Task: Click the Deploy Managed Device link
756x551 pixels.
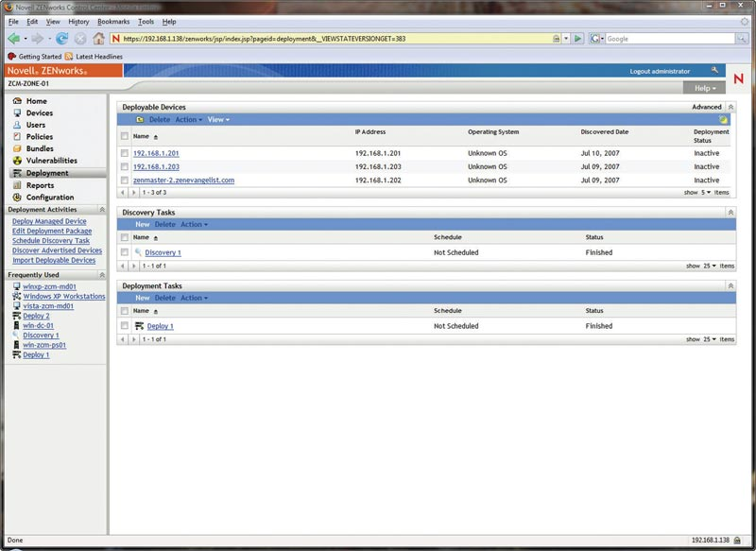Action: [49, 221]
